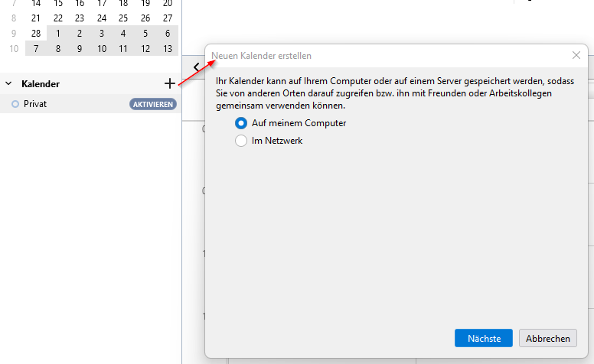Screen dimensions: 594x364
Task: Select the Auf meinem Computer option
Action: click(242, 123)
